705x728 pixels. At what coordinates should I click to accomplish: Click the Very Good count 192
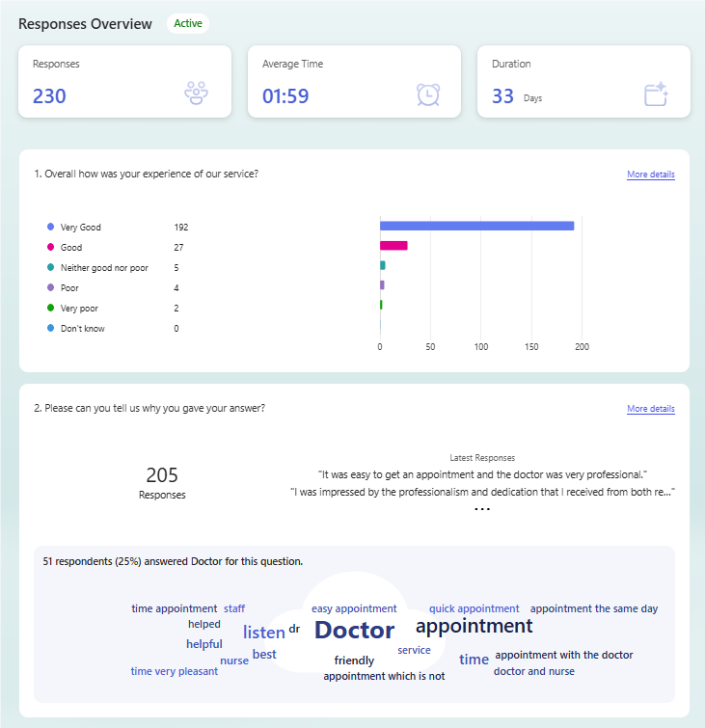click(x=181, y=227)
